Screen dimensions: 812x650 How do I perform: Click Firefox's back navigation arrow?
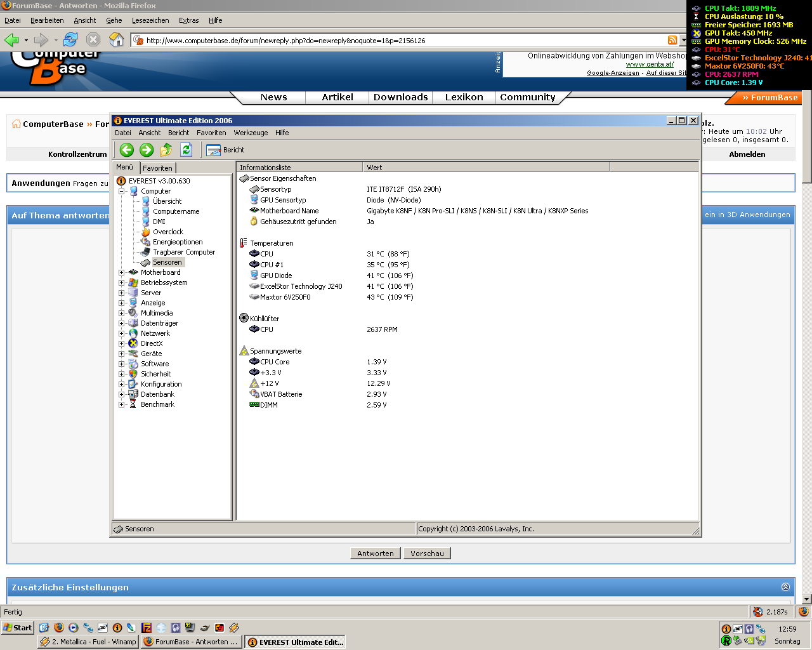pyautogui.click(x=11, y=40)
